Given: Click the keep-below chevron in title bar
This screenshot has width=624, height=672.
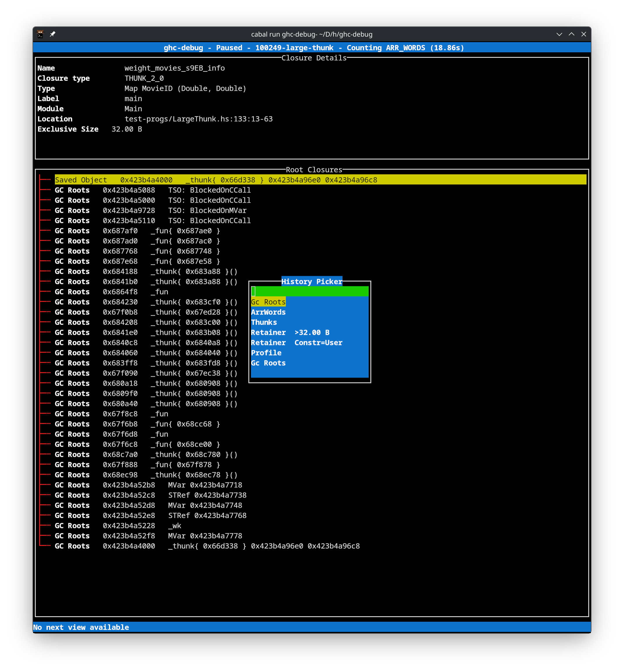Looking at the screenshot, I should (559, 34).
